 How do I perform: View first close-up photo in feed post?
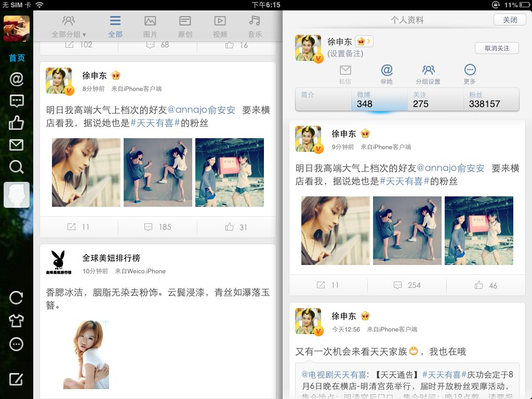tap(86, 172)
